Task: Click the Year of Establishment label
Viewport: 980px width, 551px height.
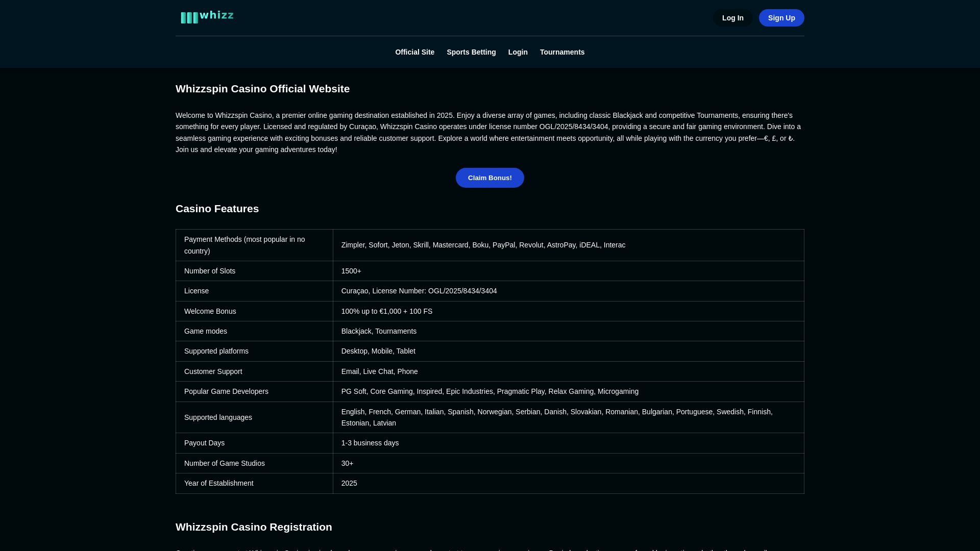Action: (218, 483)
